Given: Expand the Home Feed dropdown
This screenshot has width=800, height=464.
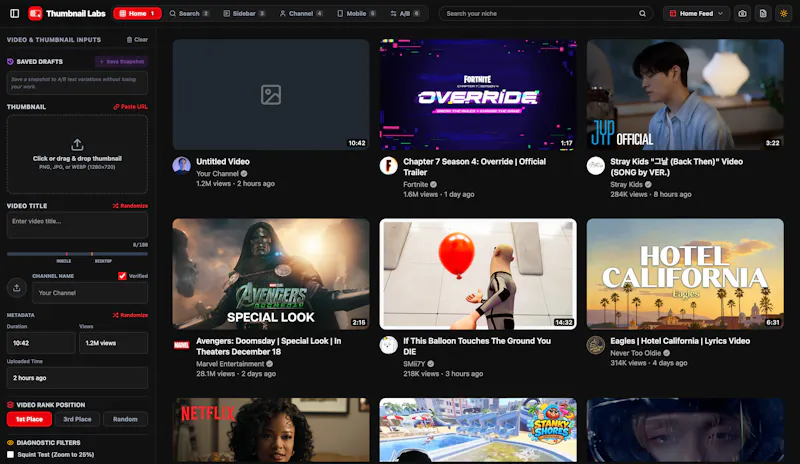Looking at the screenshot, I should point(696,13).
